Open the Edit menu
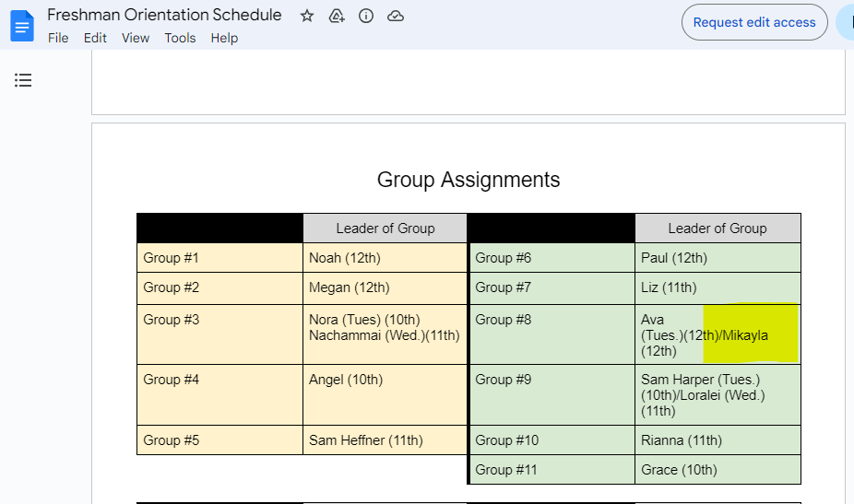 pyautogui.click(x=95, y=38)
